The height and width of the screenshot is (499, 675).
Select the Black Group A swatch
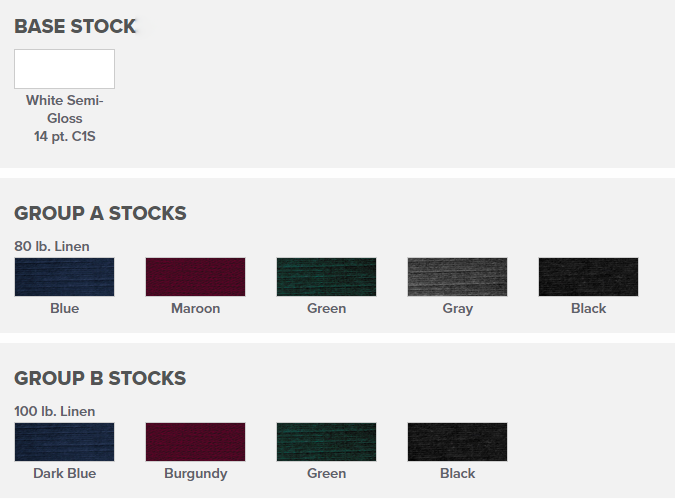(x=588, y=277)
